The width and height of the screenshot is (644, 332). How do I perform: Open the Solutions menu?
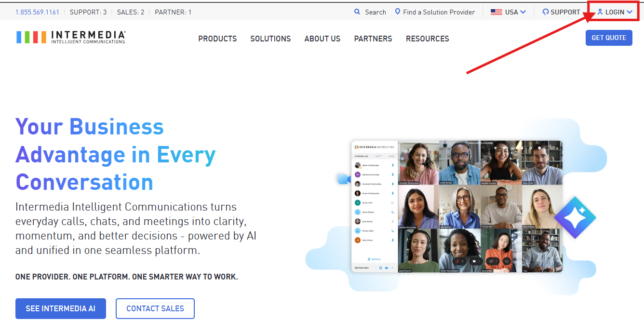[x=270, y=39]
